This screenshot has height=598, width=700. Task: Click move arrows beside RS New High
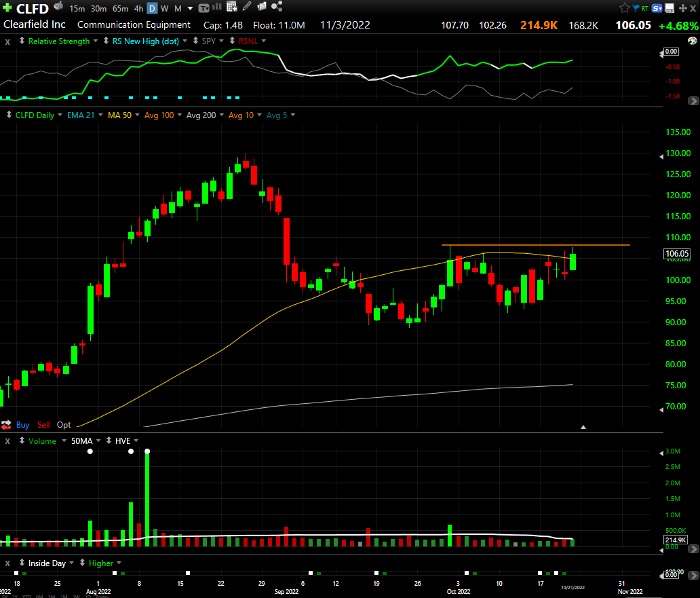coord(106,41)
